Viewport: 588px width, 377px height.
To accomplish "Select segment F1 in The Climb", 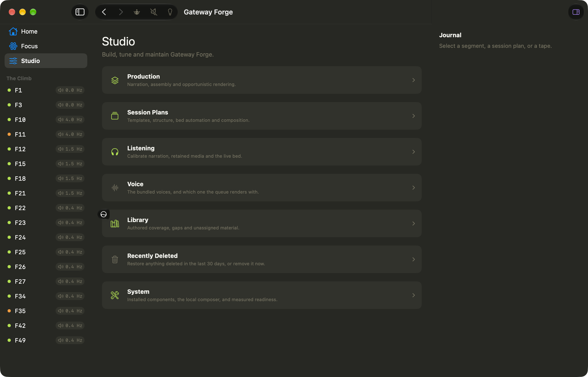I will coord(46,90).
